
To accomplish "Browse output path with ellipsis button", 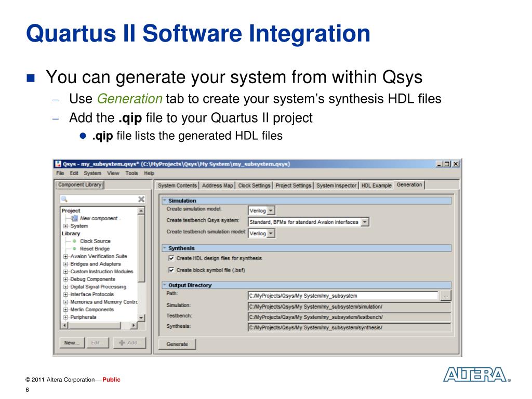I will click(446, 296).
